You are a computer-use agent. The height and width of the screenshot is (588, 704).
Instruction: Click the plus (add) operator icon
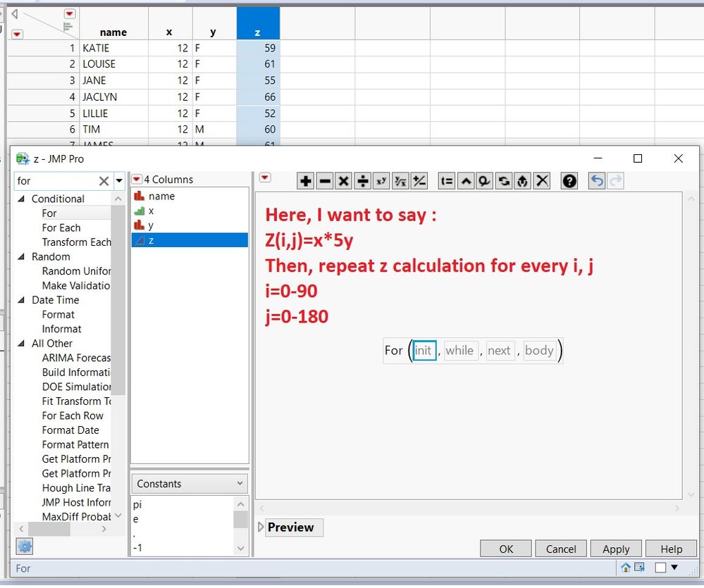point(305,181)
